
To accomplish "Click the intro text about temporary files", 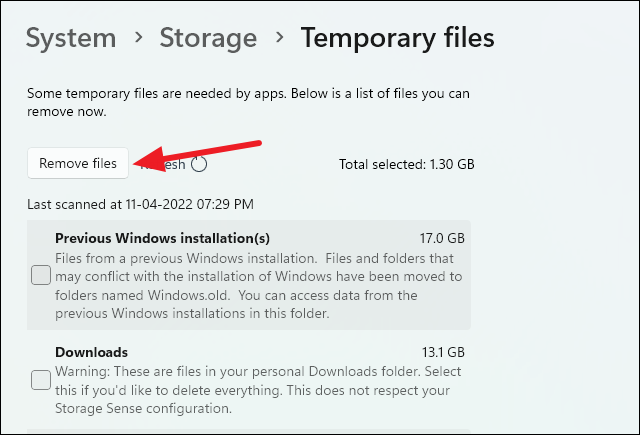I will [x=248, y=103].
